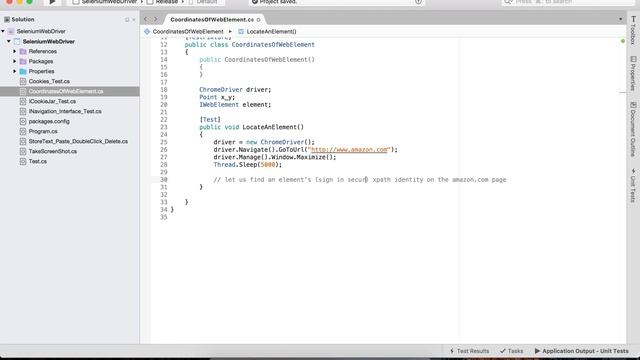Image resolution: width=640 pixels, height=360 pixels.
Task: Click line number 25 in gutter
Action: 164,142
